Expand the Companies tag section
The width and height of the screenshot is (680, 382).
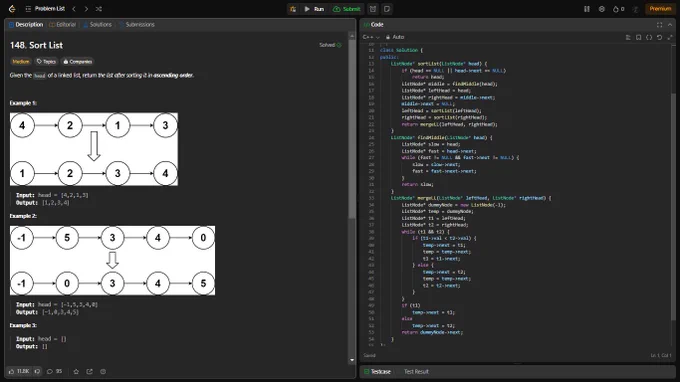click(x=78, y=62)
